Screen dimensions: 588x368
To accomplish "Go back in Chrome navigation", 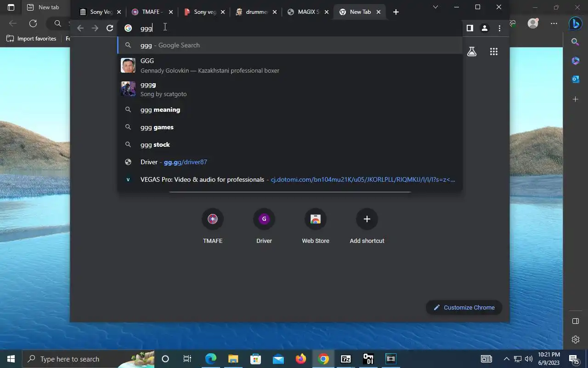I will point(80,28).
